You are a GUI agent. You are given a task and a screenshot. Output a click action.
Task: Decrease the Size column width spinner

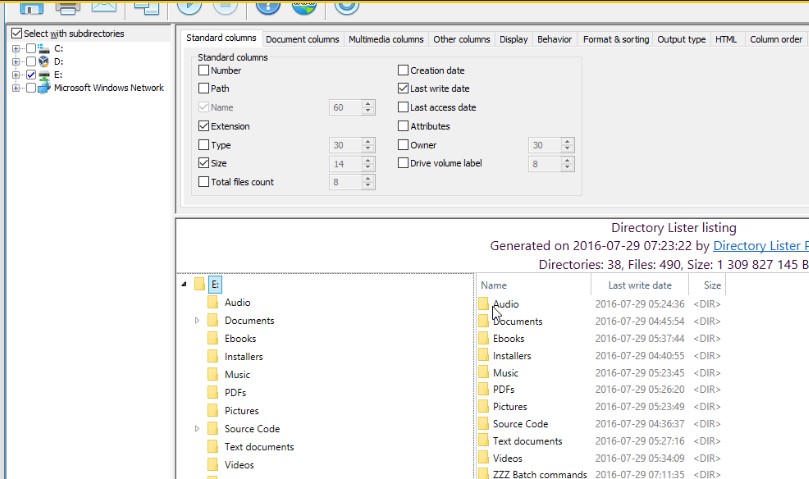pos(368,168)
